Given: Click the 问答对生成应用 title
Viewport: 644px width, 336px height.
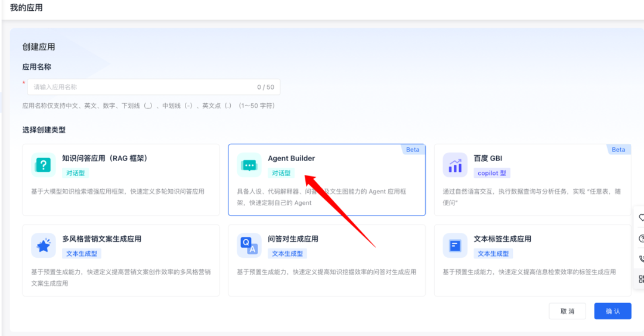Looking at the screenshot, I should [293, 239].
